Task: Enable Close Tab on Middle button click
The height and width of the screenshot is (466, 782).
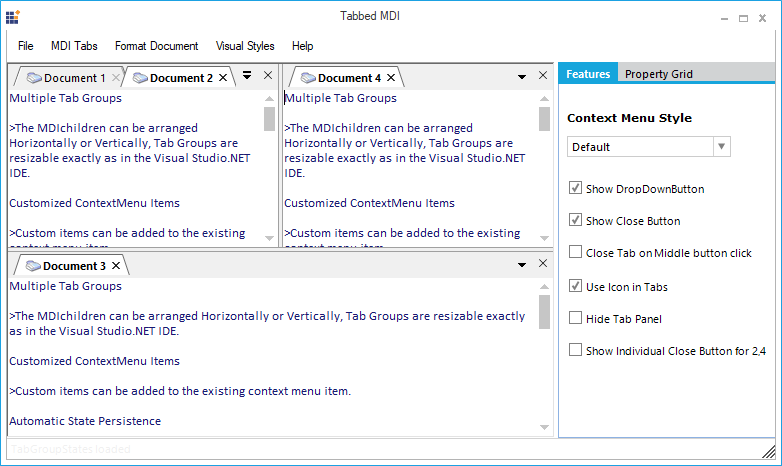Action: [x=575, y=252]
